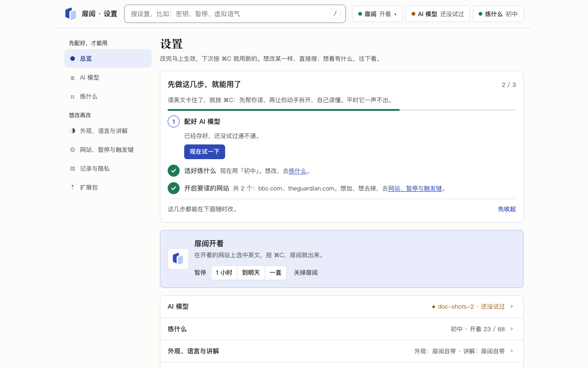This screenshot has width=588, height=368.
Task: Click the 扉阅开着 card heading
Action: (x=209, y=243)
